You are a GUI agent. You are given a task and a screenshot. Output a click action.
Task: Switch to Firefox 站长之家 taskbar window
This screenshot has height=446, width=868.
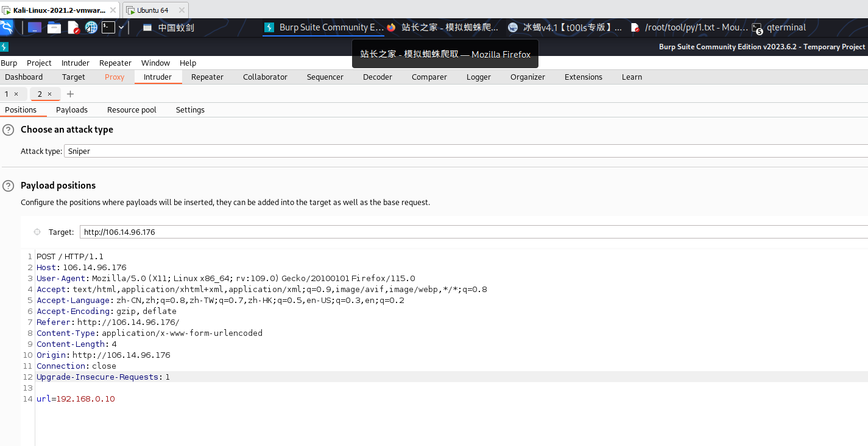(x=443, y=27)
